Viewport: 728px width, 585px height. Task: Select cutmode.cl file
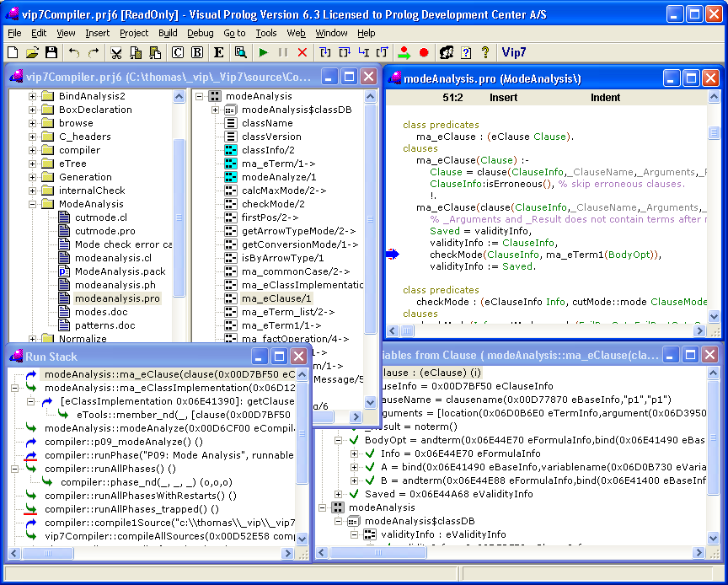pyautogui.click(x=101, y=217)
